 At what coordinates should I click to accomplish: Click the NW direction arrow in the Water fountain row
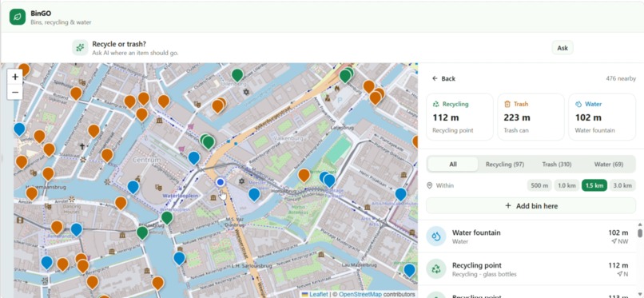coord(614,241)
